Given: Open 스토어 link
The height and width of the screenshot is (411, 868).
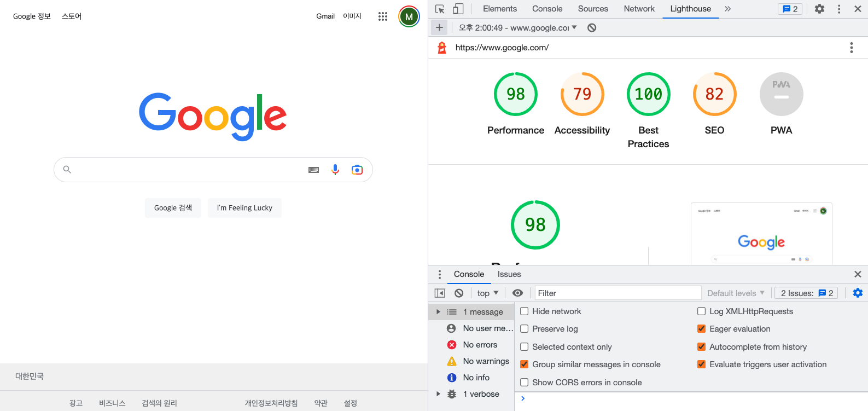Looking at the screenshot, I should 72,16.
